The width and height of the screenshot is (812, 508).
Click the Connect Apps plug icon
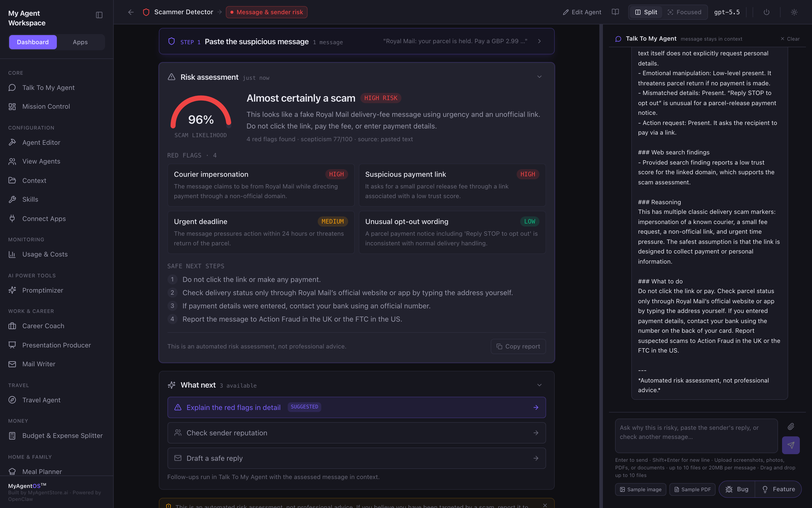pos(12,218)
